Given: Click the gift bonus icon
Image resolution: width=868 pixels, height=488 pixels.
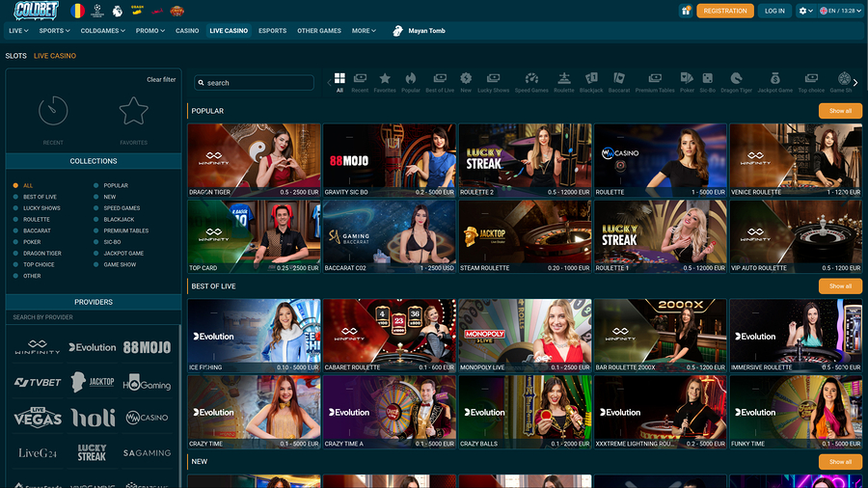Looking at the screenshot, I should [x=686, y=11].
